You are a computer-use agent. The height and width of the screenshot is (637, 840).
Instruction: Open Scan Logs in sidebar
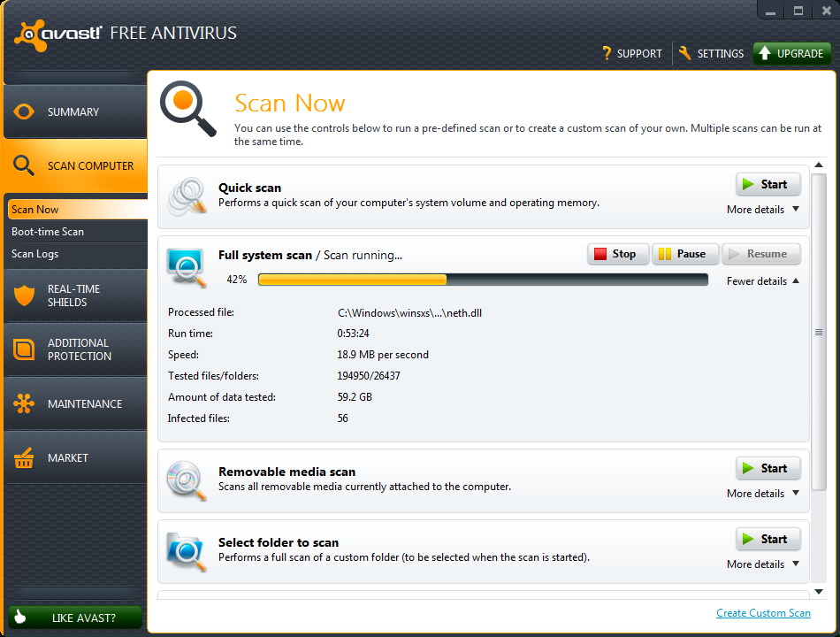pos(78,254)
